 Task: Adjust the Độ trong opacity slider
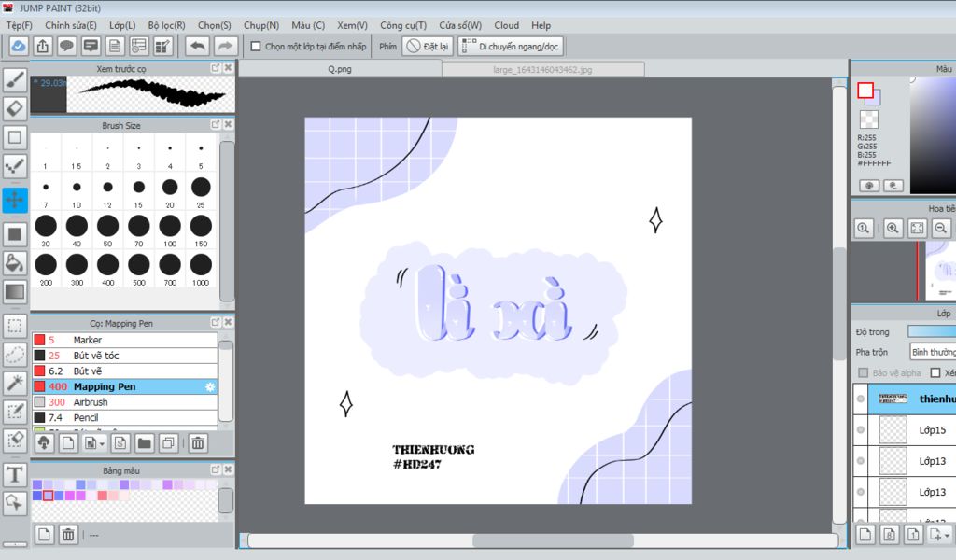932,331
